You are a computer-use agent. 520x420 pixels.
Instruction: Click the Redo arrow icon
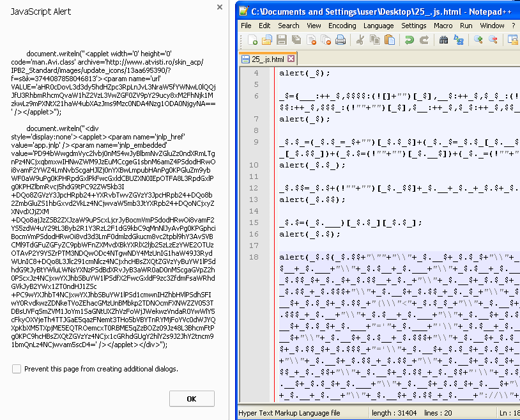point(424,40)
